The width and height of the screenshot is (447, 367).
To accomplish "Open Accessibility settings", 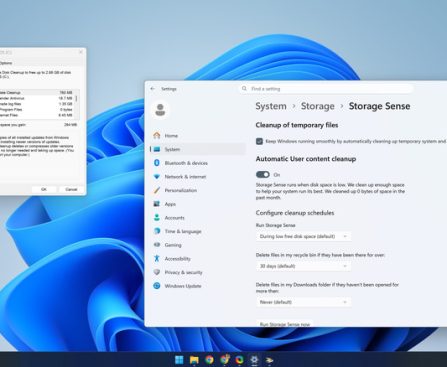I will point(198,258).
